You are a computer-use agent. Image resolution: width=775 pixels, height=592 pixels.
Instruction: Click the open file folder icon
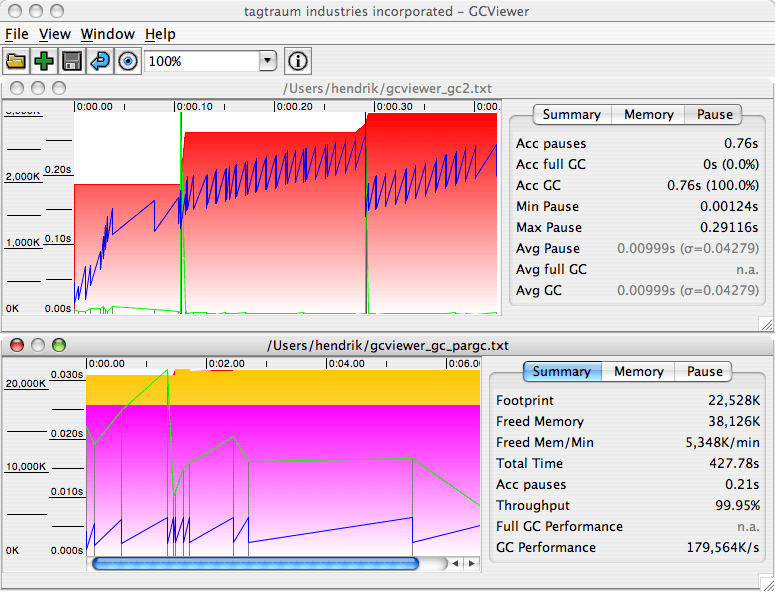tap(16, 62)
